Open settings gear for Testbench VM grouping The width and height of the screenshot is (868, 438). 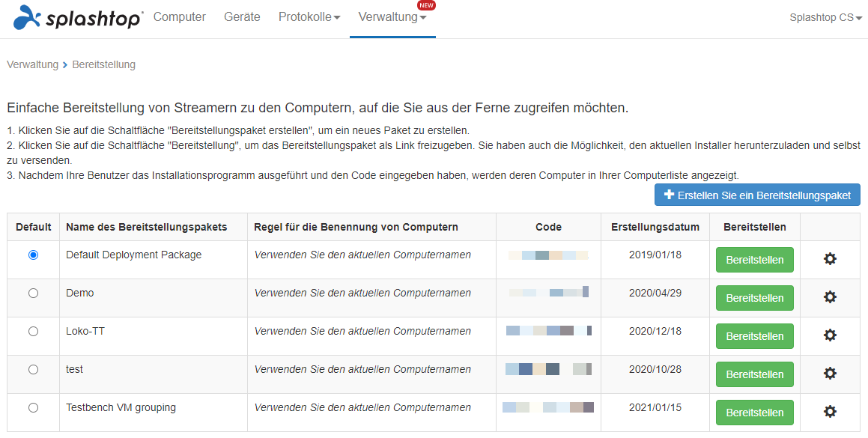click(x=830, y=412)
